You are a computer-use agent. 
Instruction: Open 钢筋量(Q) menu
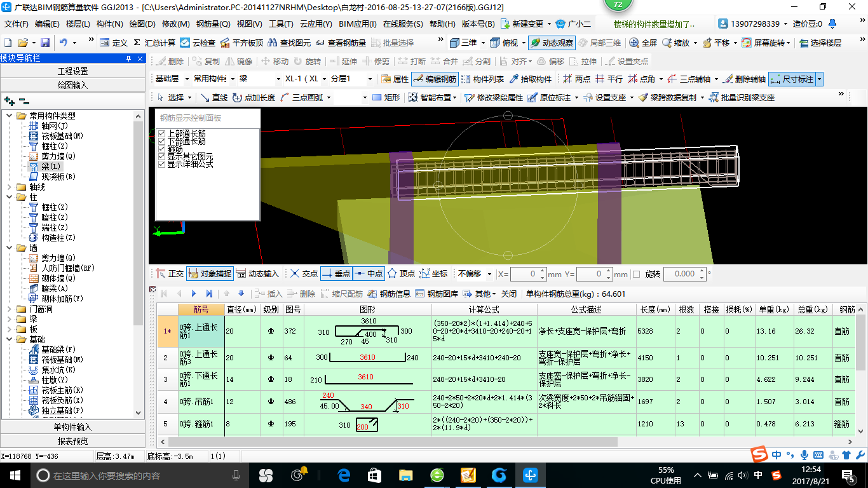[x=214, y=24]
